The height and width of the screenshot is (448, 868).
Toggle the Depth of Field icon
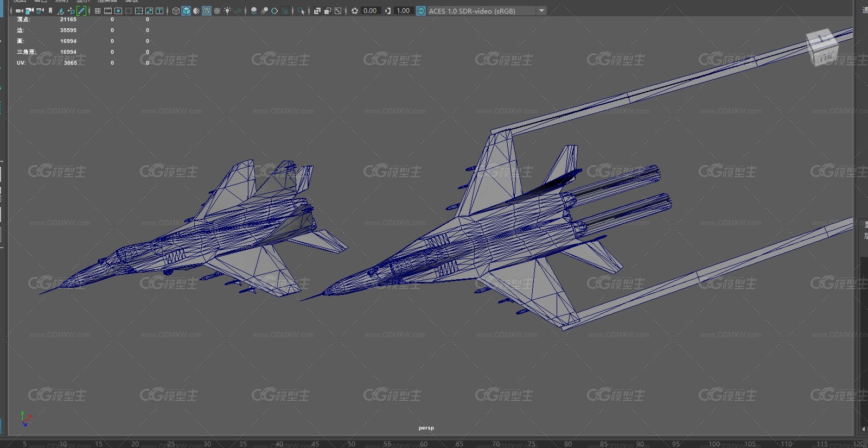[285, 11]
